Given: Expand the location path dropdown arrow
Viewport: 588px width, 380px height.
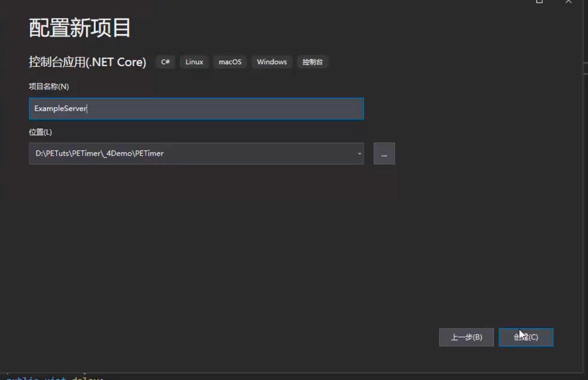Looking at the screenshot, I should click(359, 154).
